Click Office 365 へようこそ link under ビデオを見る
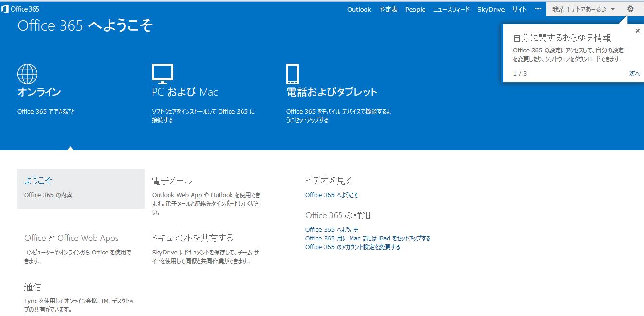Image resolution: width=644 pixels, height=316 pixels. [x=332, y=195]
